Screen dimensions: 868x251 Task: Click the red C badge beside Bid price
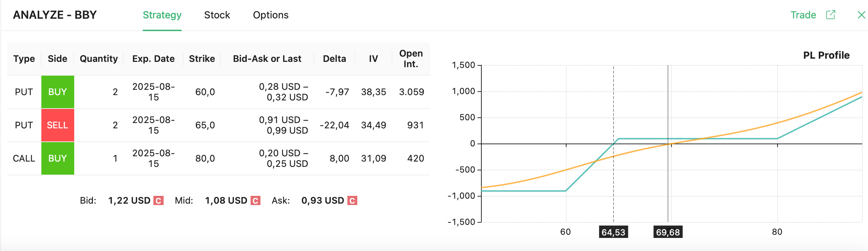(159, 201)
